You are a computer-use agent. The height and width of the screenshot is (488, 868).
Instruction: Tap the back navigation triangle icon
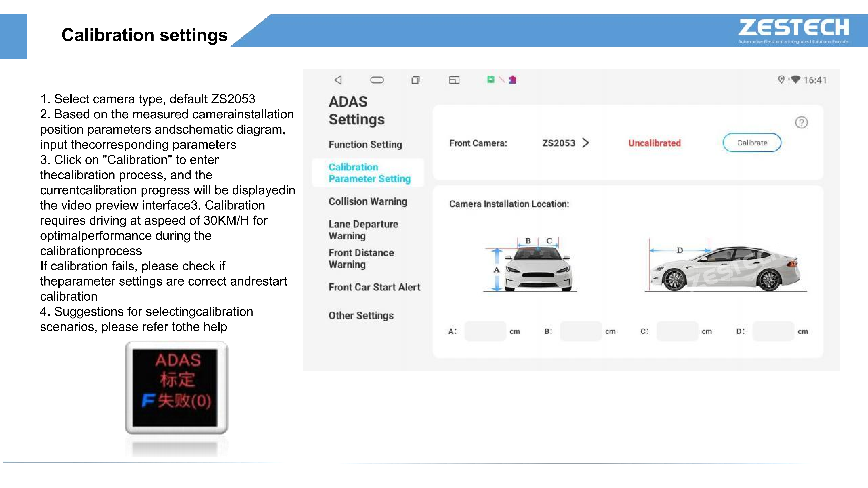pyautogui.click(x=338, y=80)
